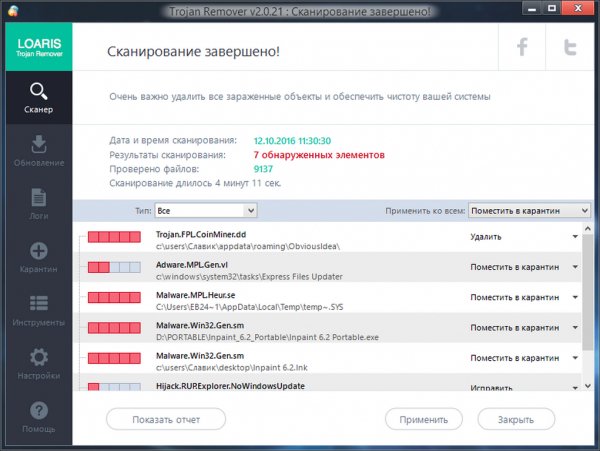Click threat level bar of Adware.MPL.Gen.vl
This screenshot has height=451, width=600.
[114, 267]
